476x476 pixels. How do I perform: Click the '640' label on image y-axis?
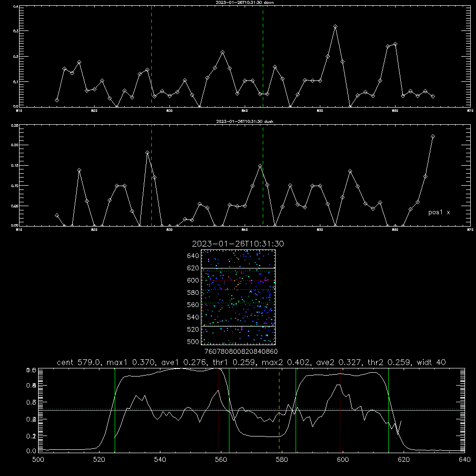(193, 256)
